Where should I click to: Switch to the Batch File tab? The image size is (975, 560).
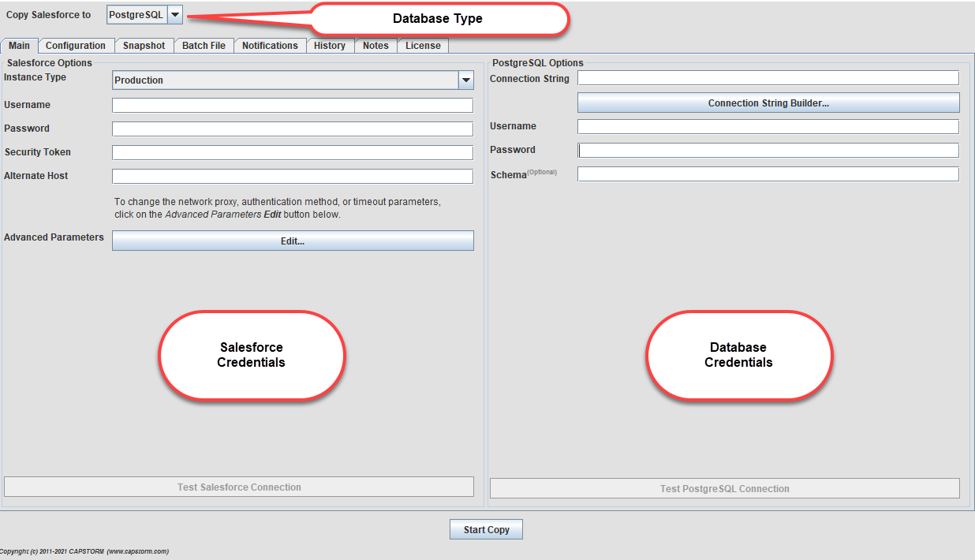[204, 46]
